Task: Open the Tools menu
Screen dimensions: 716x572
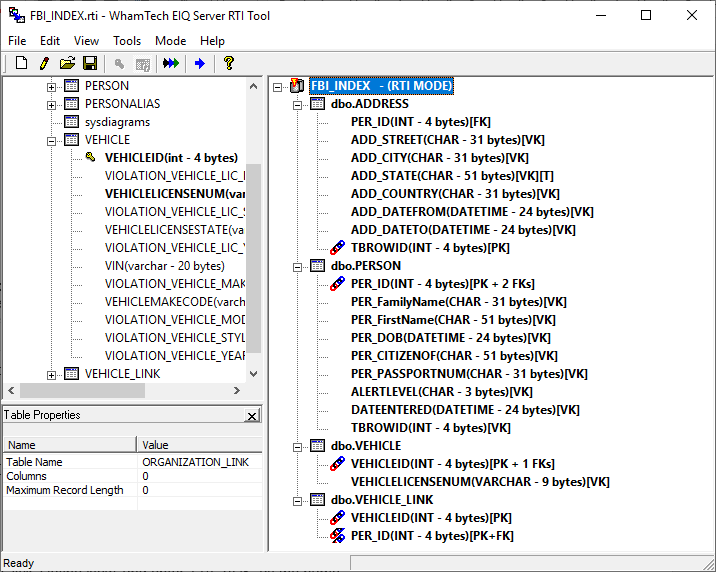Action: [x=127, y=41]
